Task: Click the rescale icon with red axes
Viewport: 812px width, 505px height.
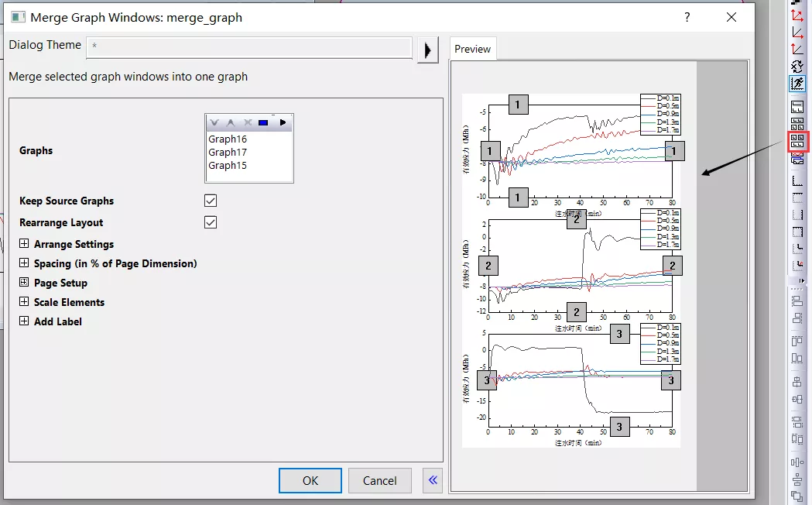Action: [x=797, y=16]
